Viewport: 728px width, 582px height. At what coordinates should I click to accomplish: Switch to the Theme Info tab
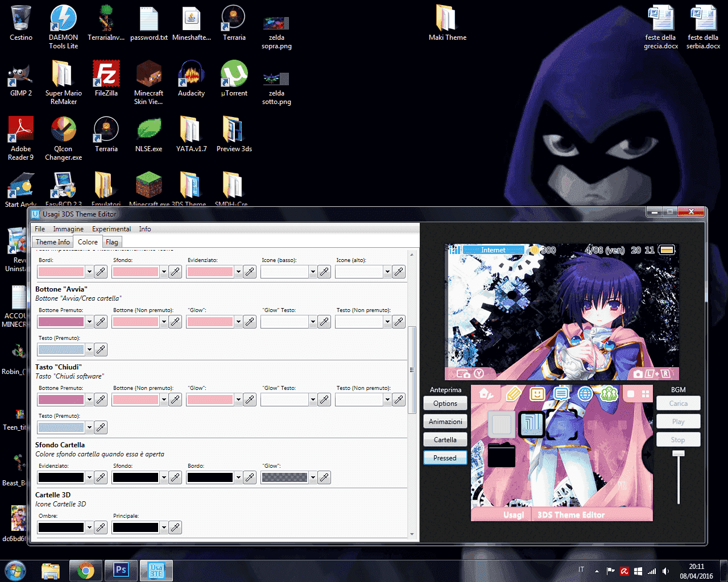click(53, 242)
